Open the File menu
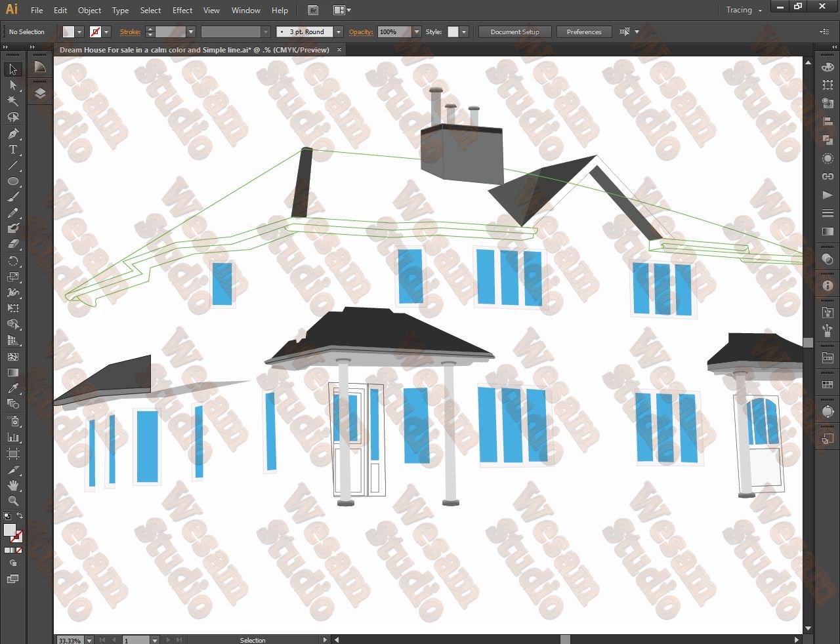The height and width of the screenshot is (644, 840). click(x=37, y=10)
